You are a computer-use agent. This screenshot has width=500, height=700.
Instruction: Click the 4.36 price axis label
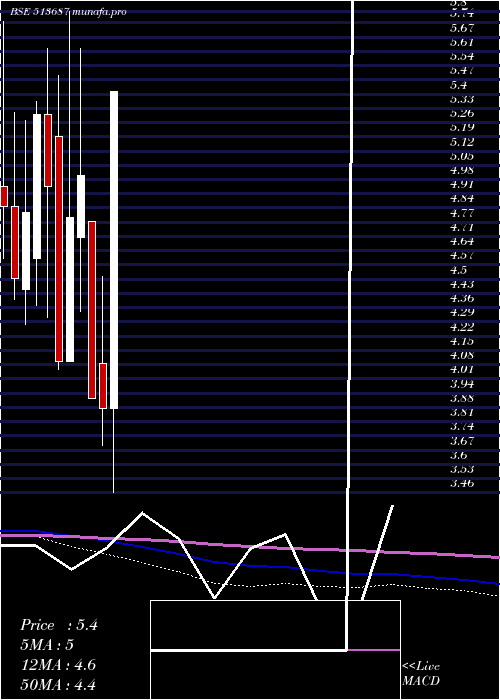point(462,298)
